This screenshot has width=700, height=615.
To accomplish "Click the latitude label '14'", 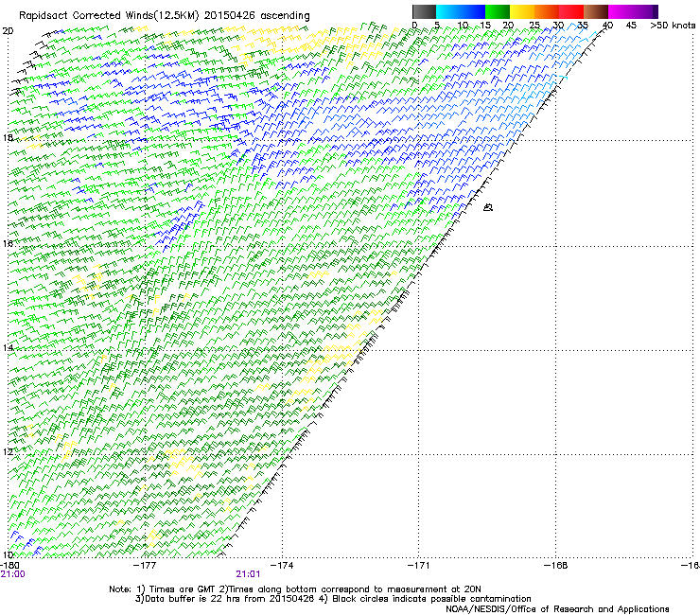I will pyautogui.click(x=8, y=347).
